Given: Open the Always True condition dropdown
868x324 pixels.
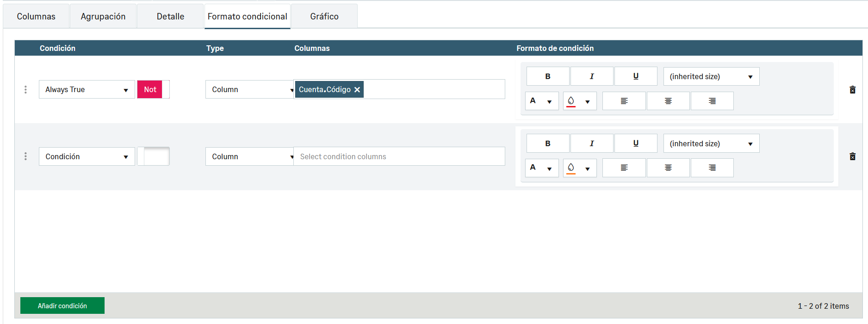Looking at the screenshot, I should (x=87, y=89).
